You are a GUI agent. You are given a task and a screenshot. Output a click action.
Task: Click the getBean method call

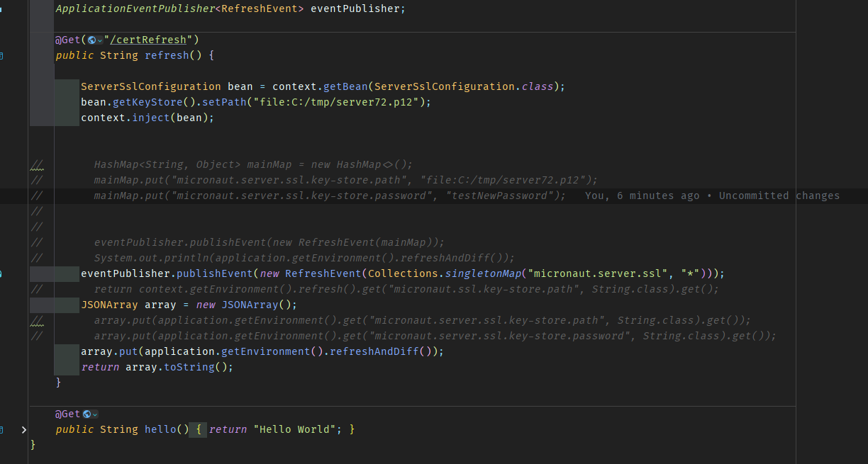coord(345,86)
